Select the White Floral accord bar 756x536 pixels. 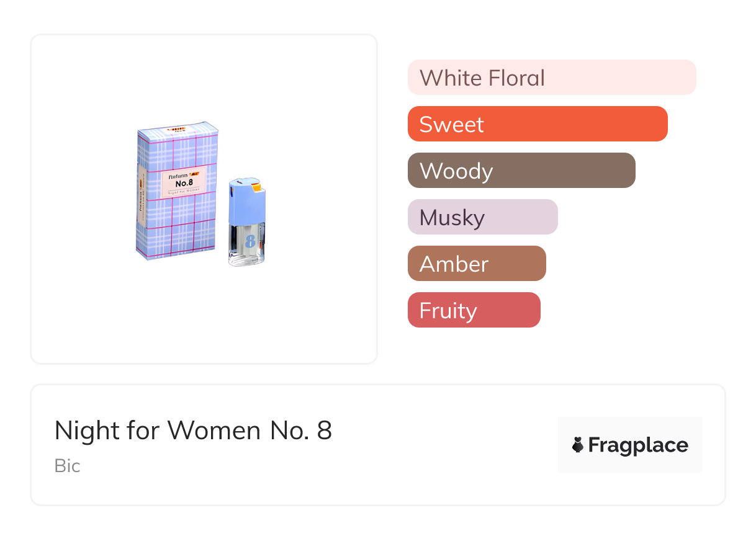pyautogui.click(x=551, y=78)
